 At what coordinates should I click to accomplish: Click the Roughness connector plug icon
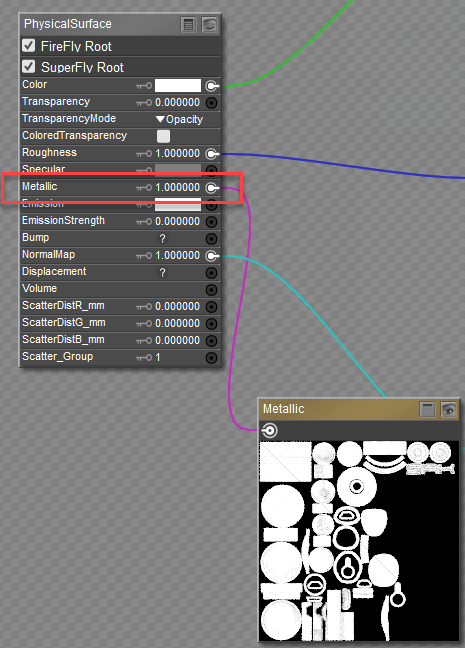point(212,154)
